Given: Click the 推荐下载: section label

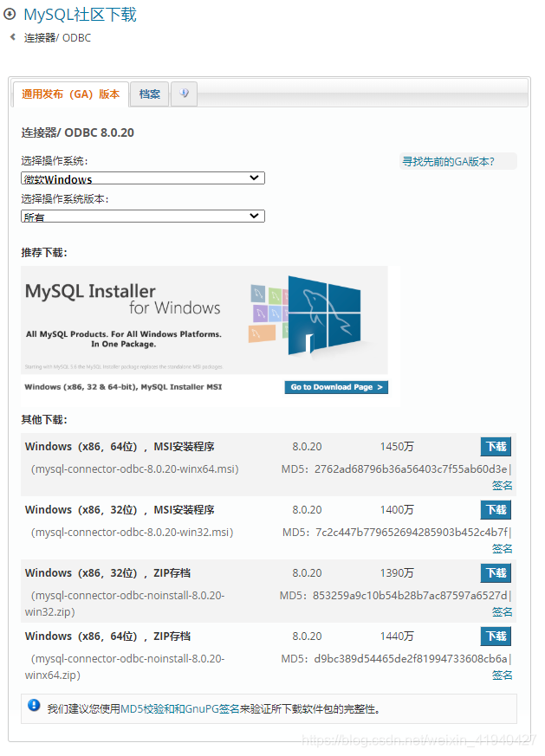Looking at the screenshot, I should (44, 253).
